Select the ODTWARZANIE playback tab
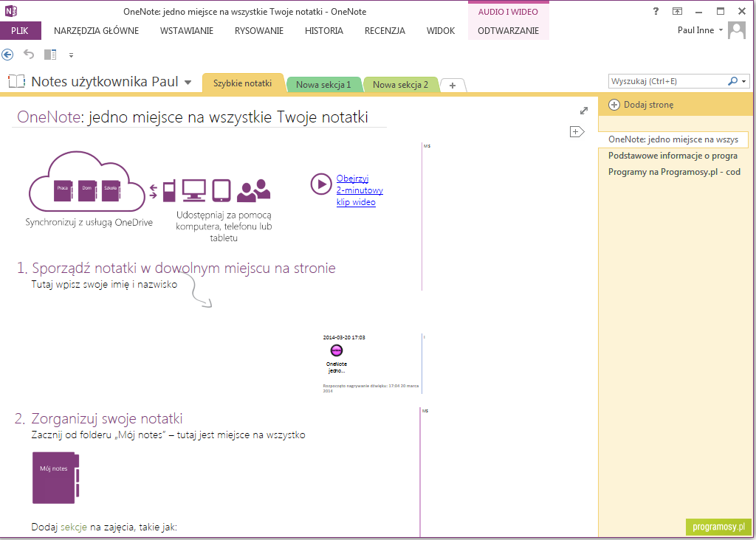Viewport: 756px width, 540px height. 508,31
